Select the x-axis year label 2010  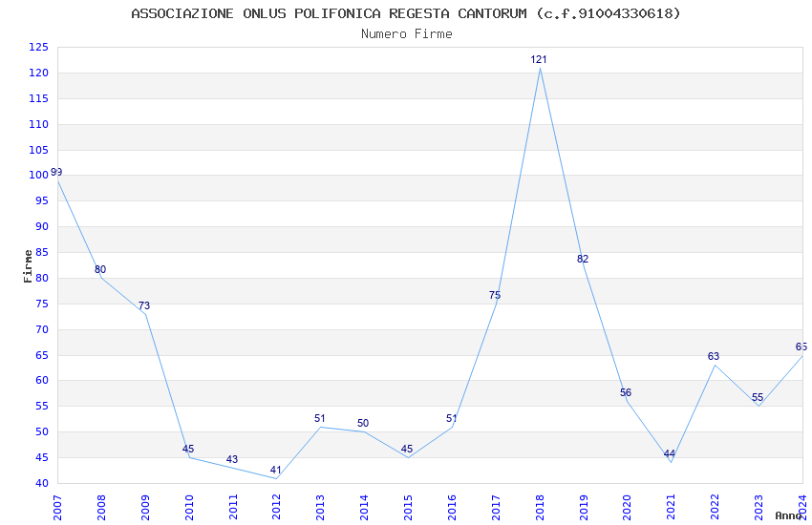189,508
